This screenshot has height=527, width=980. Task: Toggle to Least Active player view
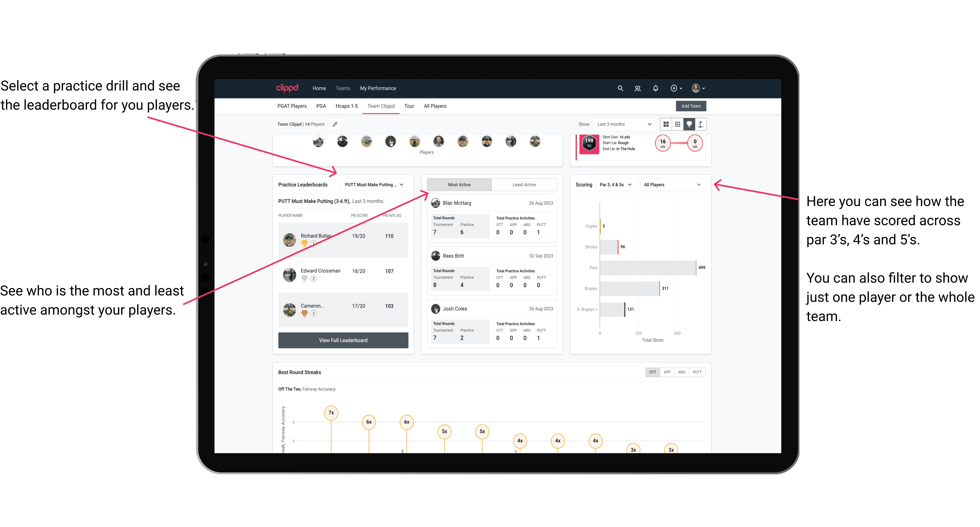(524, 185)
